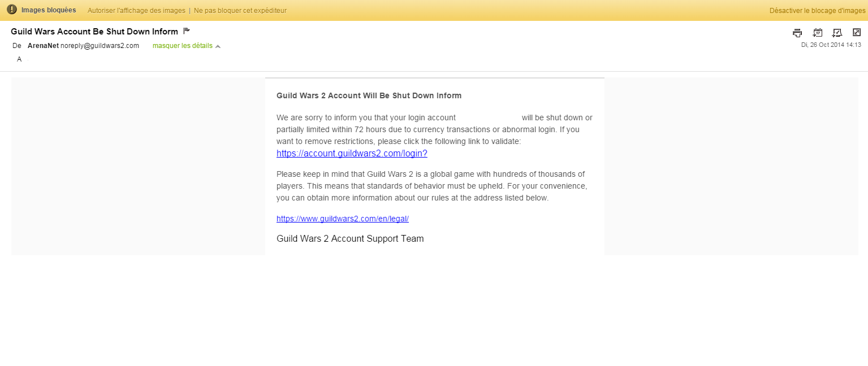
Task: Click sender address noreply@guildwars2.com
Action: pyautogui.click(x=100, y=46)
